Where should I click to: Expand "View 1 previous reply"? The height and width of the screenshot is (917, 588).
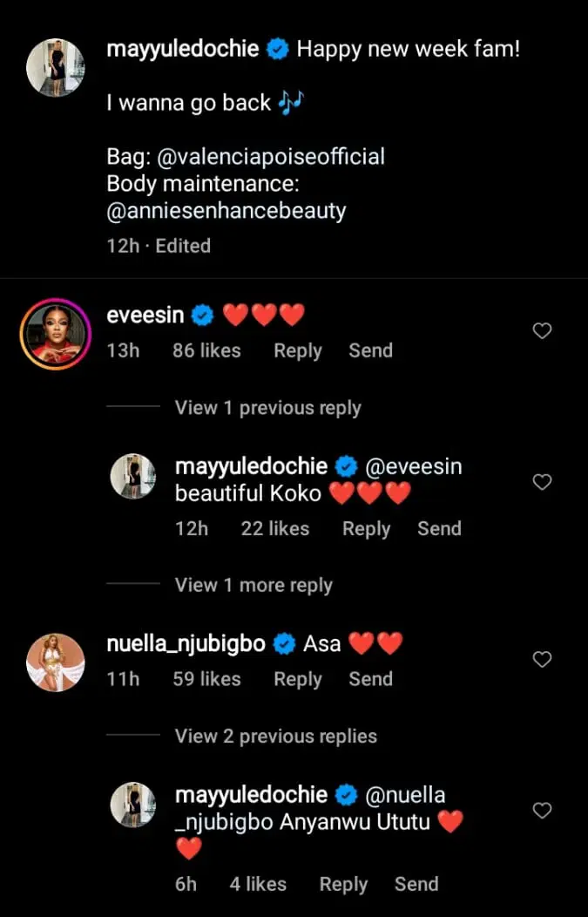(267, 408)
